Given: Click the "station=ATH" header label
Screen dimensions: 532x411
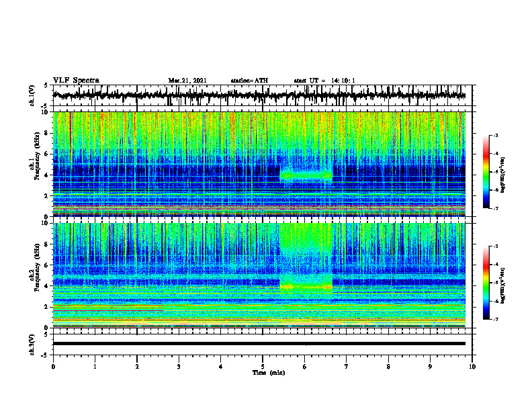Looking at the screenshot, I should [249, 81].
